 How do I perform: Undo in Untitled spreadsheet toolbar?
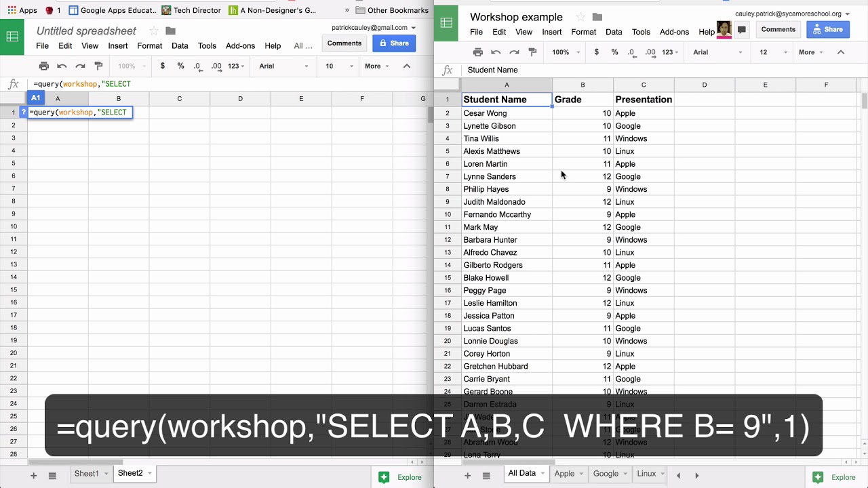point(62,66)
